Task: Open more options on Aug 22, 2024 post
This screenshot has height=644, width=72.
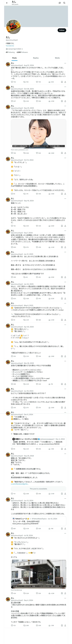Action: tap(65, 63)
